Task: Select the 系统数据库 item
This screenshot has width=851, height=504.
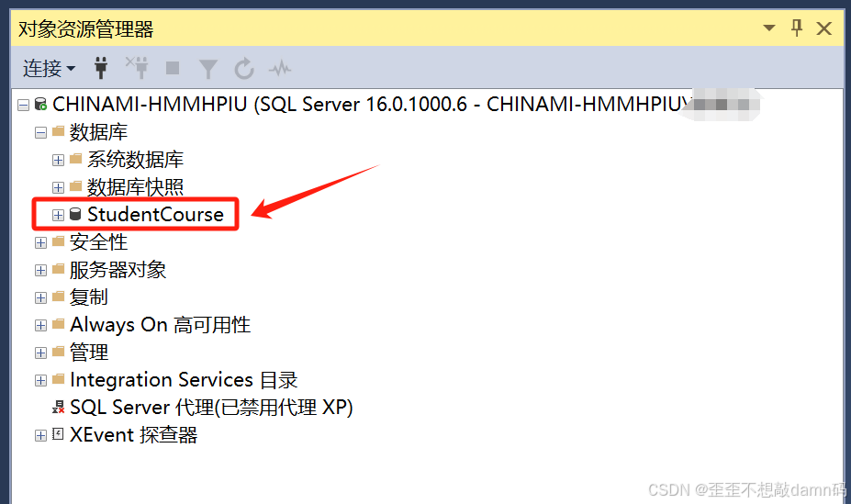Action: [135, 160]
